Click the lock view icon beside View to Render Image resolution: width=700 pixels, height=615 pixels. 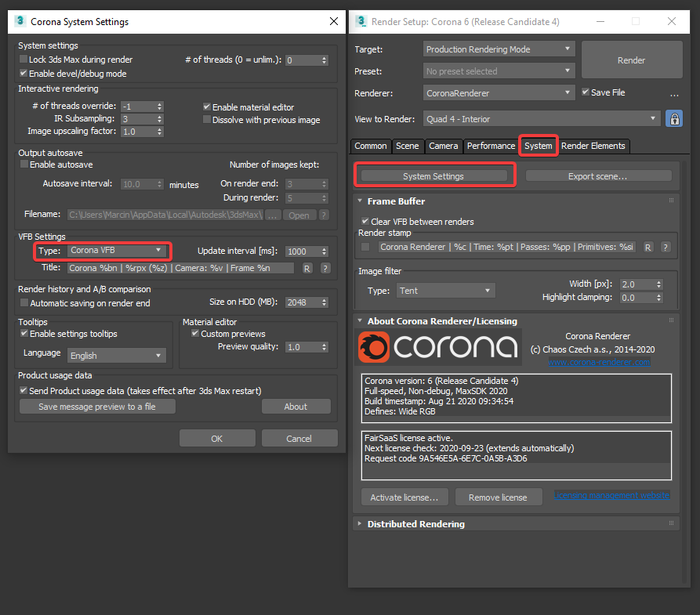674,119
